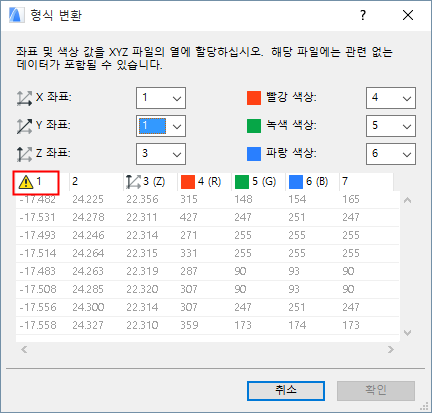The image size is (432, 413).
Task: Click cell value 22.310
Action: [142, 325]
